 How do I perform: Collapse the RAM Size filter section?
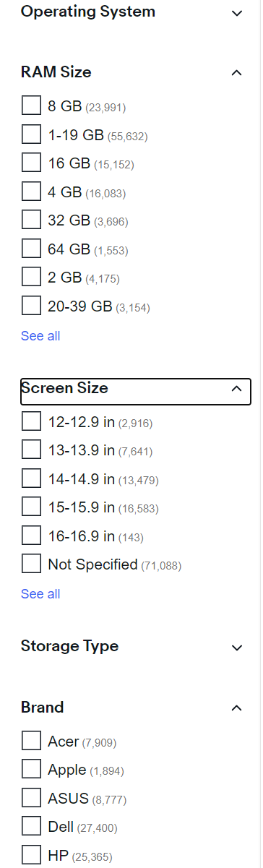pyautogui.click(x=236, y=72)
